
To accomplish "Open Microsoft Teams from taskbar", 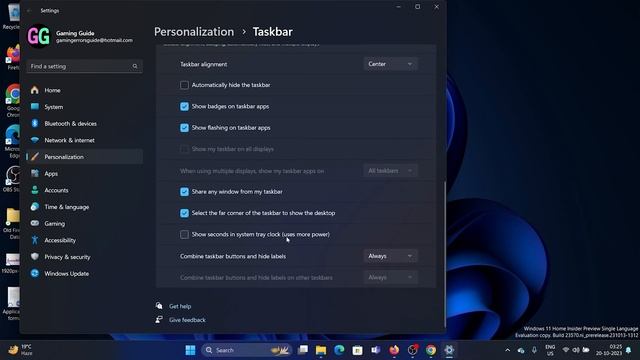I will [376, 350].
